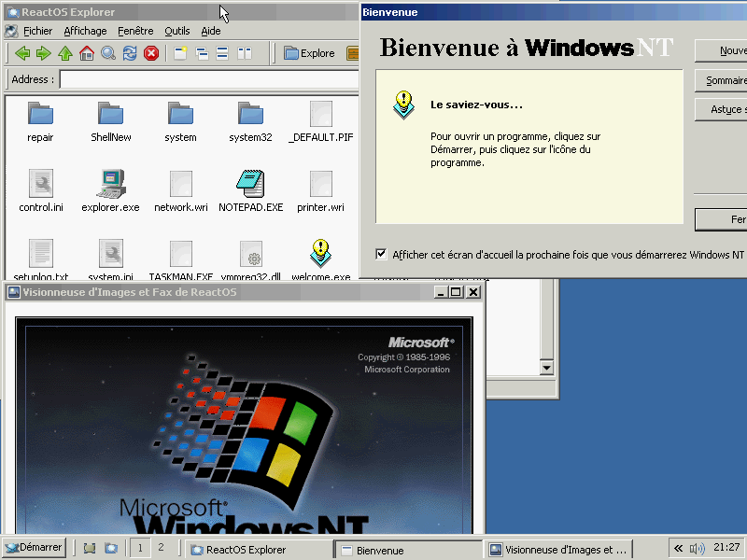Switch to virtual desktop 2
The width and height of the screenshot is (747, 560).
[x=161, y=548]
